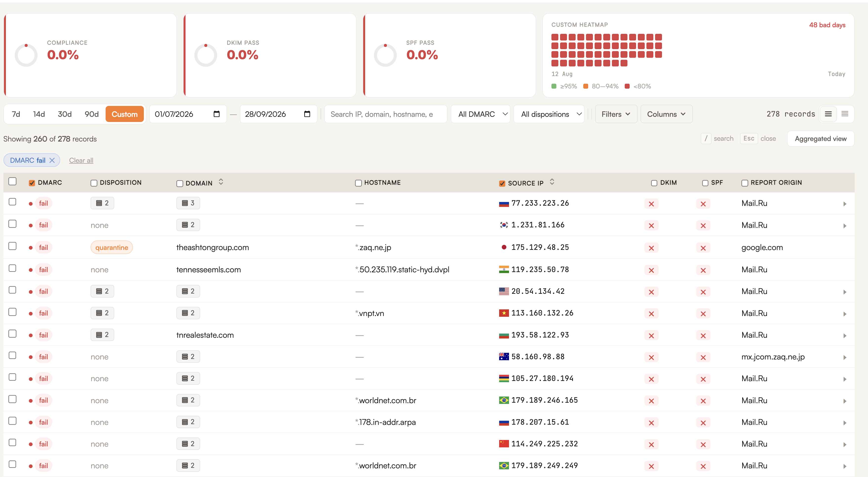Select the row for tennesseemls.com
Image resolution: width=868 pixels, height=477 pixels.
pos(13,268)
